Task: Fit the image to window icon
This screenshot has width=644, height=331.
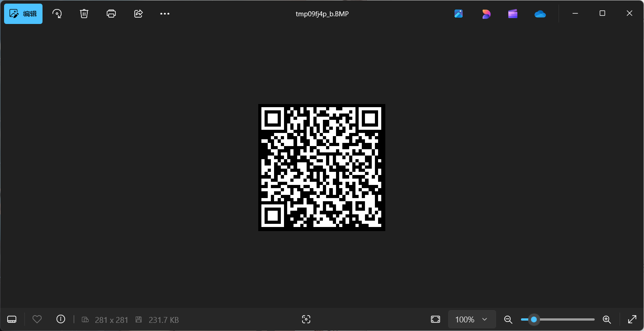Action: (x=436, y=319)
